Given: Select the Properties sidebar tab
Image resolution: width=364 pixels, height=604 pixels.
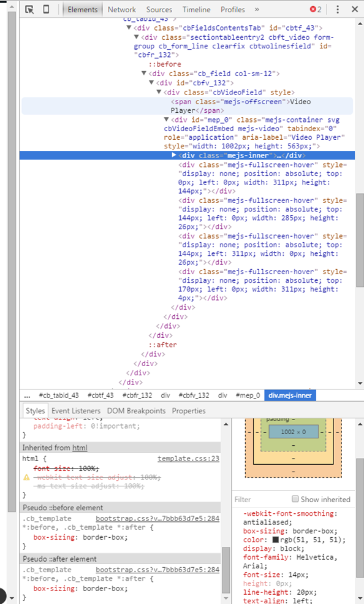Looking at the screenshot, I should (189, 411).
